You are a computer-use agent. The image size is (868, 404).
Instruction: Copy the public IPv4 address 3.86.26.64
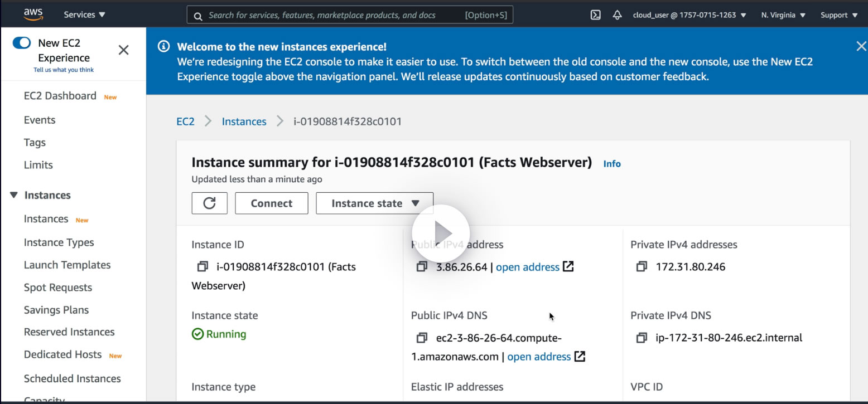pos(422,267)
